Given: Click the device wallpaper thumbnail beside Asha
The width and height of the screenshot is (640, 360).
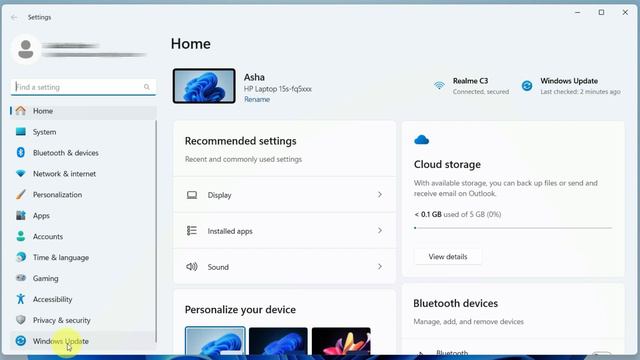Looking at the screenshot, I should (204, 86).
